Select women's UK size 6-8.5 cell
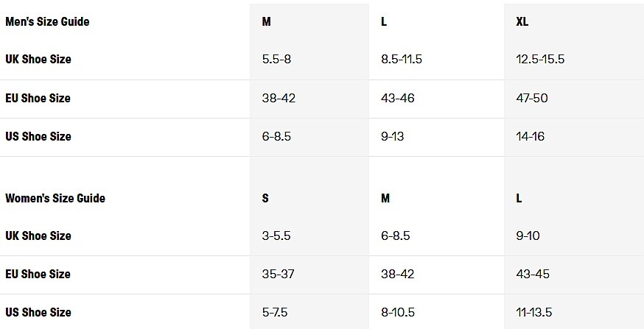Screen dimensions: 644x329 pyautogui.click(x=395, y=236)
